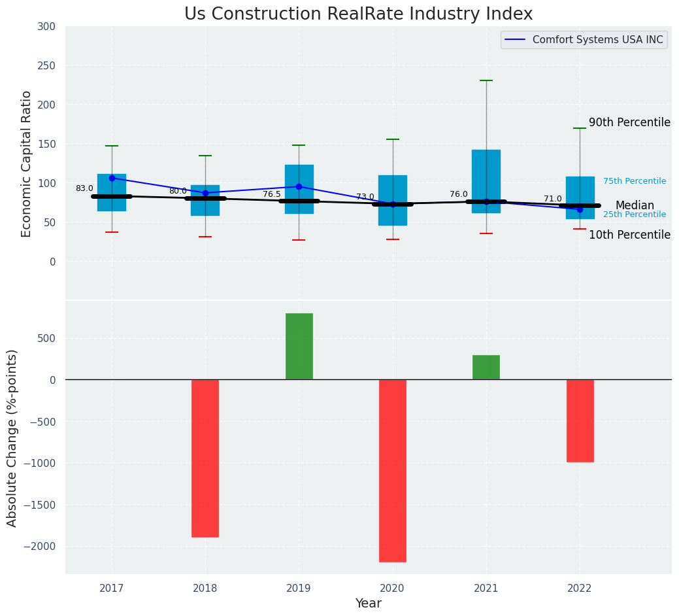The height and width of the screenshot is (616, 679).
Task: Click the 2021 green change bar
Action: (486, 368)
